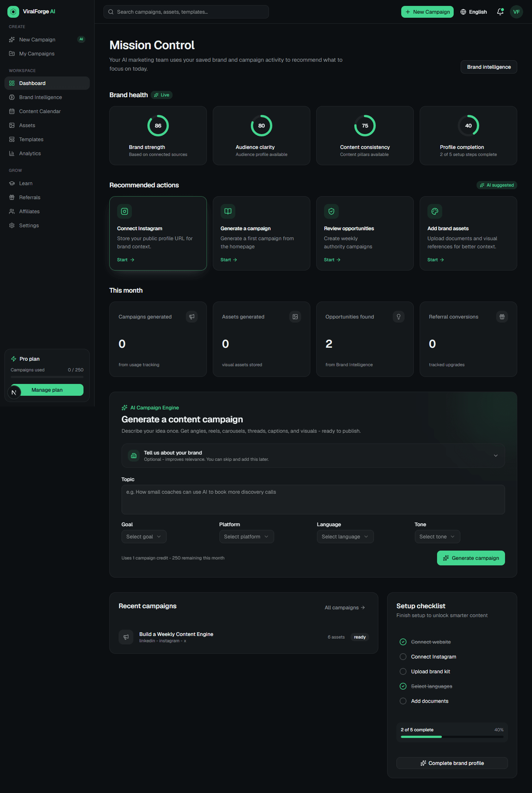The height and width of the screenshot is (793, 532).
Task: Click the round N badge near Manage plan
Action: pyautogui.click(x=14, y=392)
